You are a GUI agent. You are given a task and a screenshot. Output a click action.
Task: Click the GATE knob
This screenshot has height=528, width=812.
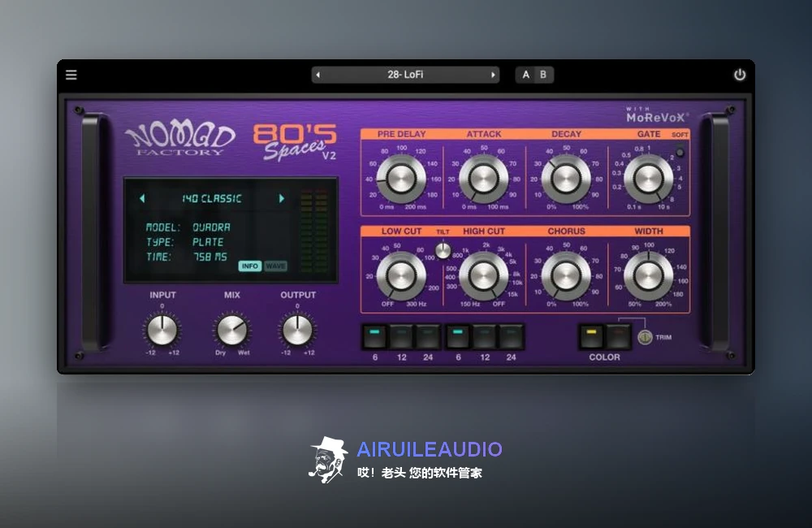(x=648, y=180)
